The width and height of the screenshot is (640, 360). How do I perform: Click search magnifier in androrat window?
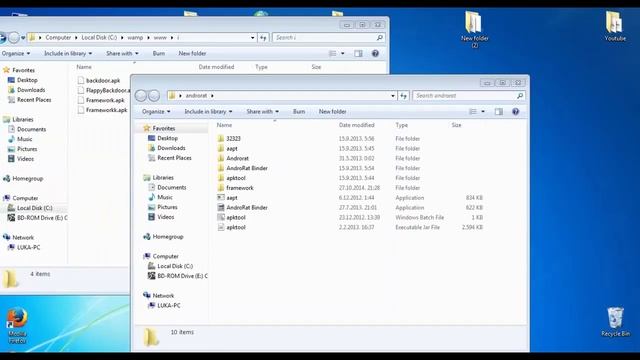point(520,96)
